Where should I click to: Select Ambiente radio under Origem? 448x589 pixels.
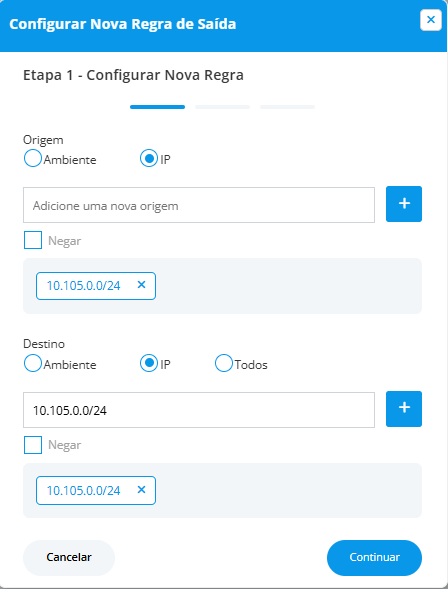(x=33, y=159)
